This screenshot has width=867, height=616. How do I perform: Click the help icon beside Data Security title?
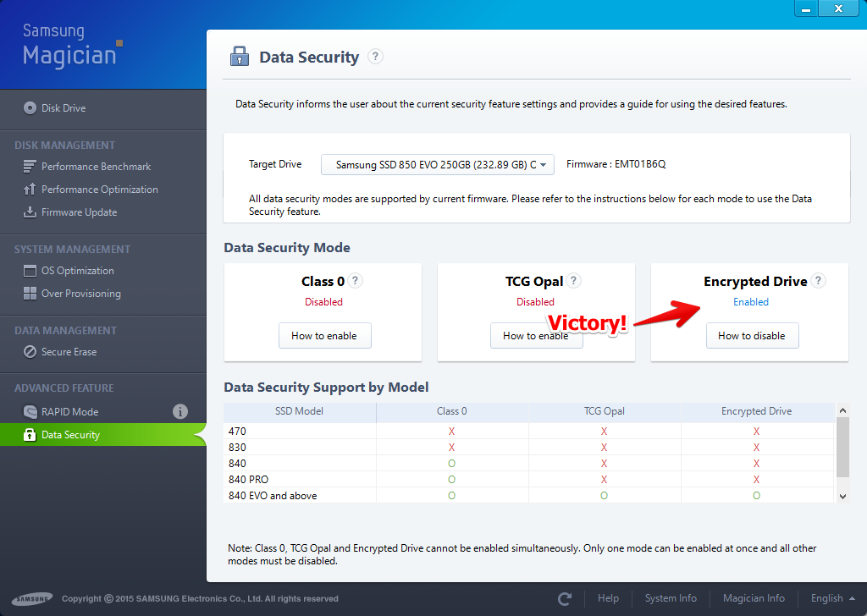point(375,57)
